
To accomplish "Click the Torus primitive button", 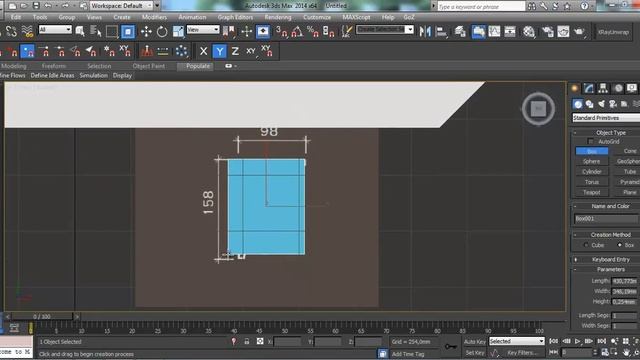I will point(591,182).
